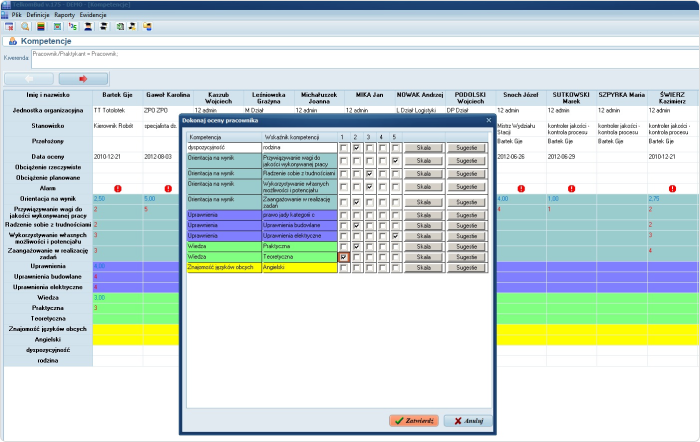Screen dimensions: 700x442
Task: Click the 1-3-5 numbers scale icon
Action: click(73, 27)
